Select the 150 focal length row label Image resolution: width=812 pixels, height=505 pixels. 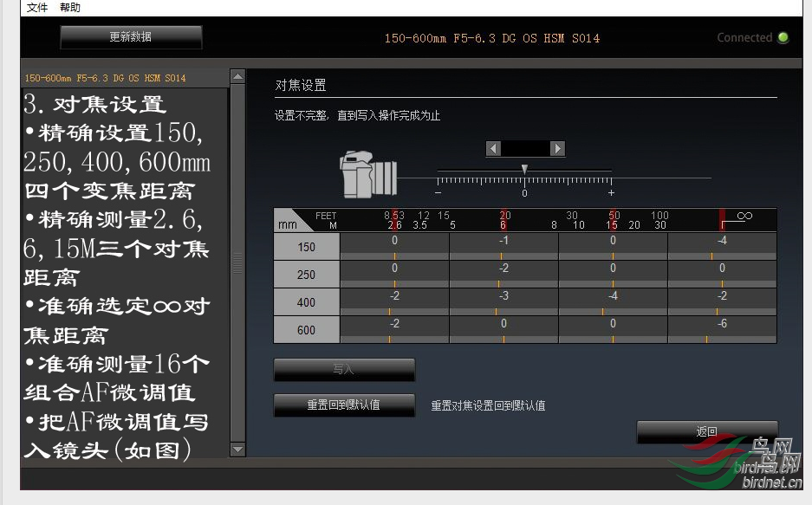pos(306,246)
